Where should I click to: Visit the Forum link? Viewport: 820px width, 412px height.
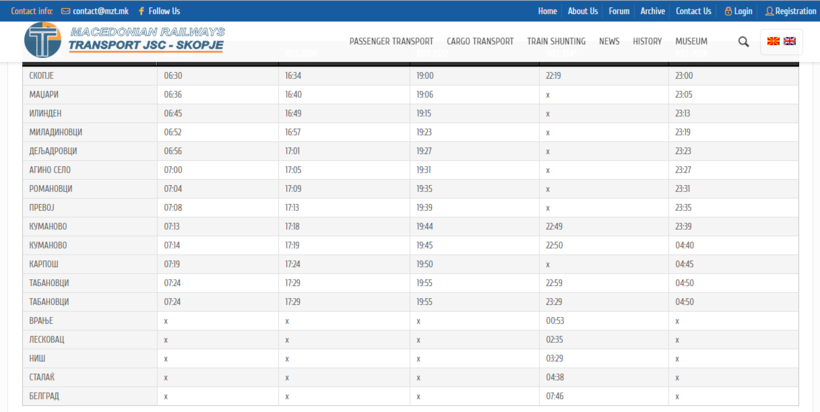[619, 11]
